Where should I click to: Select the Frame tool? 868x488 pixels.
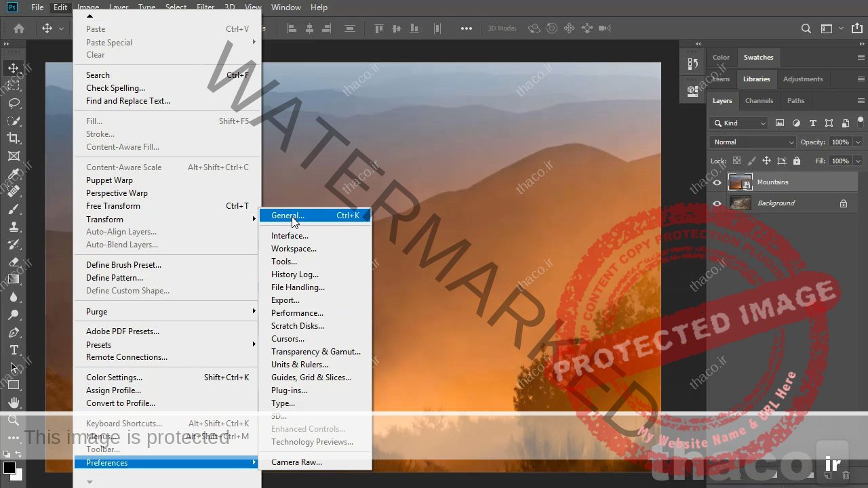point(14,156)
